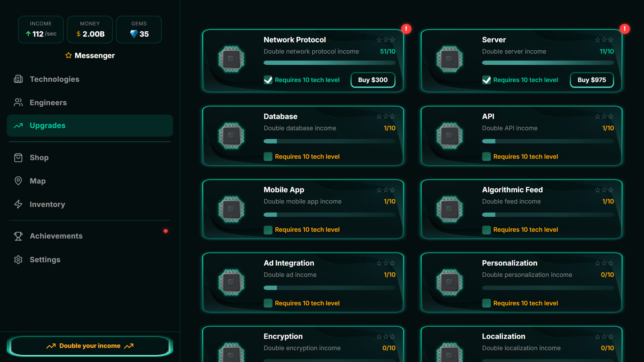Toggle Network Protocol tech level checkbox
This screenshot has width=644, height=362.
(268, 80)
